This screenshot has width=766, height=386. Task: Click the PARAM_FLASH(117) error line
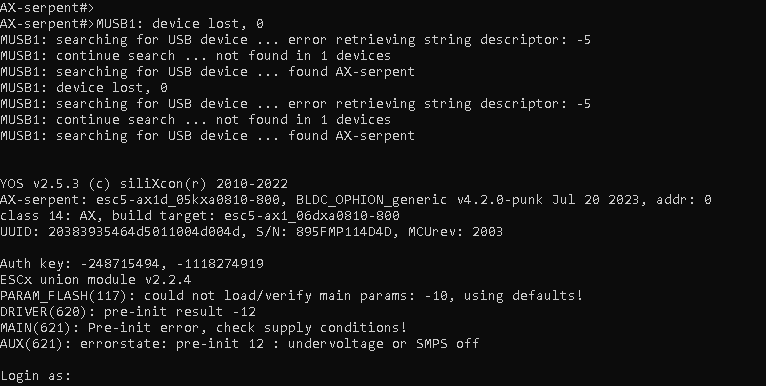[x=292, y=296]
